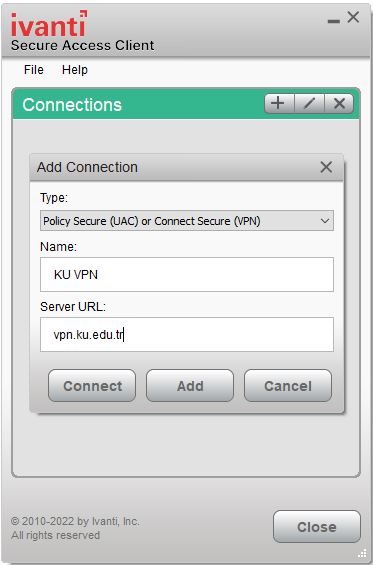
Task: Click the ivanti logo
Action: pyautogui.click(x=49, y=23)
